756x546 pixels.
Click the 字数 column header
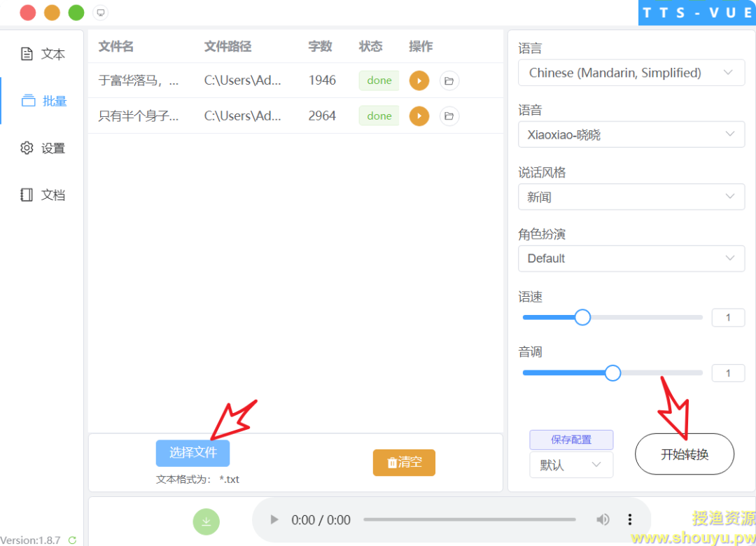[x=320, y=46]
